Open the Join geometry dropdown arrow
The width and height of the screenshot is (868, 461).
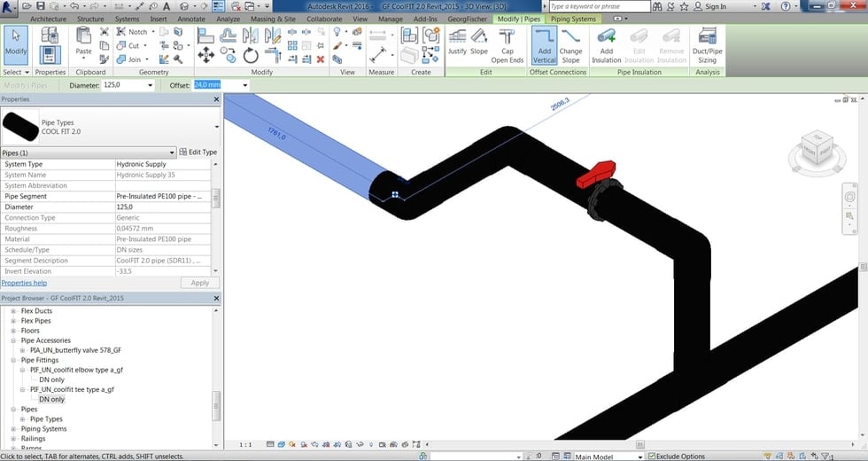coord(147,59)
